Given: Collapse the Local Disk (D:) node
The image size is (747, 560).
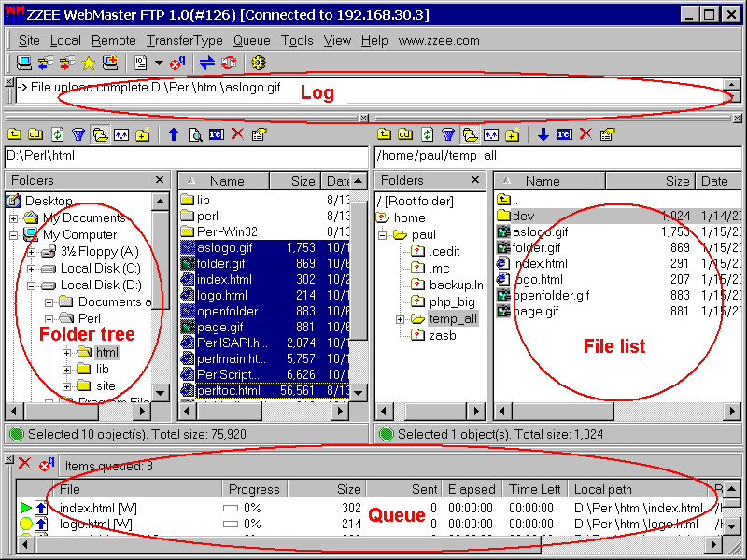Looking at the screenshot, I should [x=32, y=286].
